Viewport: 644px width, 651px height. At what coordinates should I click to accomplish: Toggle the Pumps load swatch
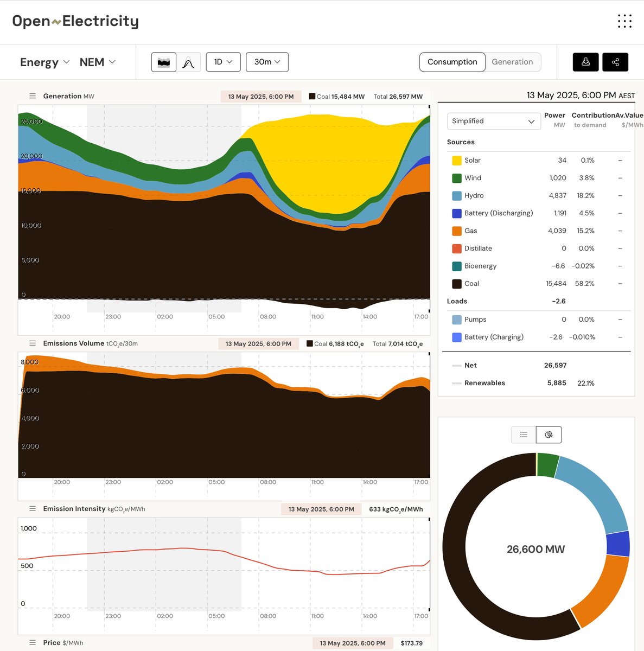tap(457, 320)
